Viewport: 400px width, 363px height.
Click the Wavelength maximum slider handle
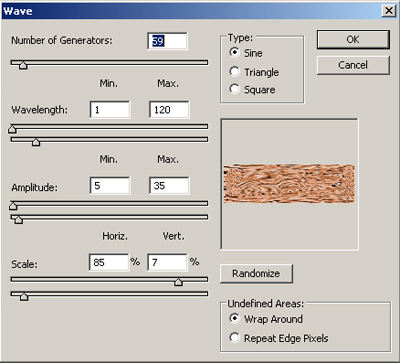coord(36,142)
